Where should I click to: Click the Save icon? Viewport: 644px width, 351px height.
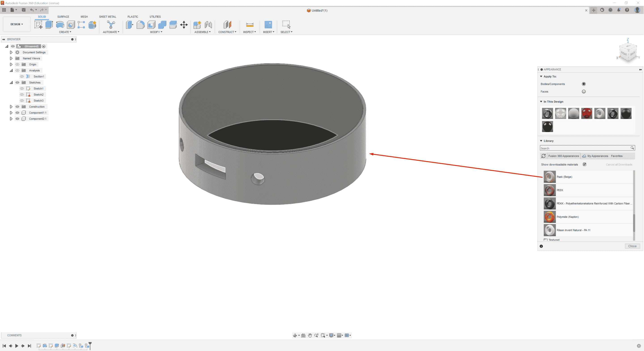[x=23, y=10]
